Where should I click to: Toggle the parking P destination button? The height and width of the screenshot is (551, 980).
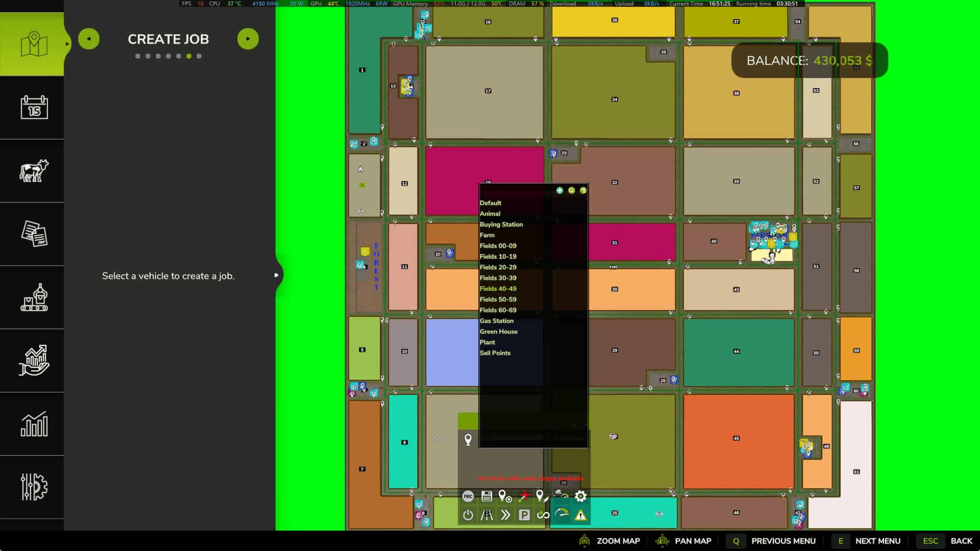(x=524, y=515)
